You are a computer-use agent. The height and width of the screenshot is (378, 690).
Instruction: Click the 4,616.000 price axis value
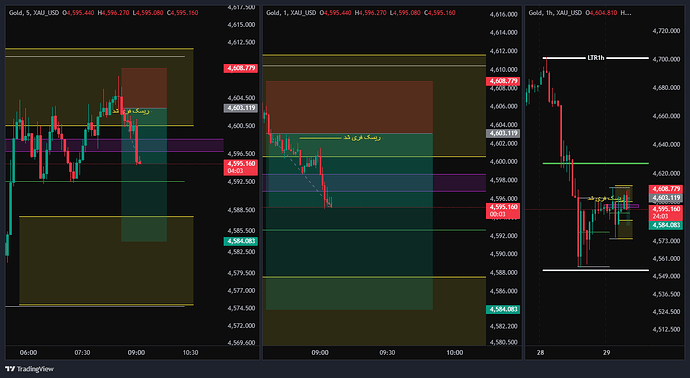click(503, 15)
